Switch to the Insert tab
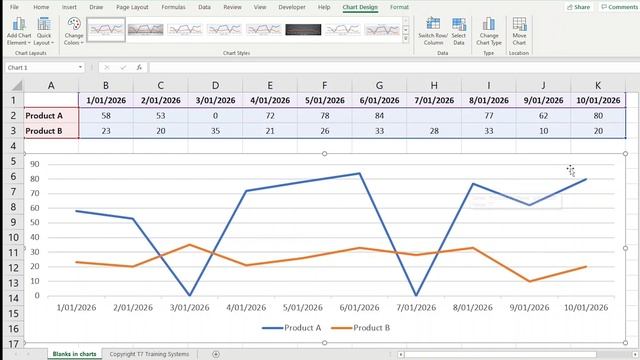This screenshot has height=360, width=640. coord(69,7)
